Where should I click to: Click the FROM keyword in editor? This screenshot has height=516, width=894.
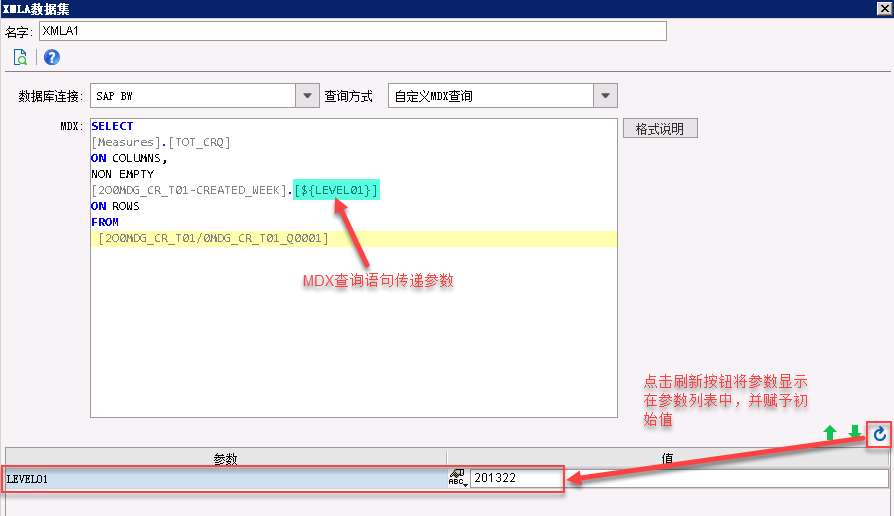coord(105,222)
